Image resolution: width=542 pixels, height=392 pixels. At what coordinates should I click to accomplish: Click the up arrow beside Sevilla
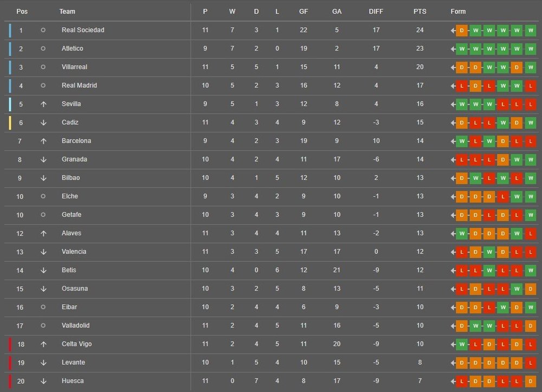click(43, 104)
